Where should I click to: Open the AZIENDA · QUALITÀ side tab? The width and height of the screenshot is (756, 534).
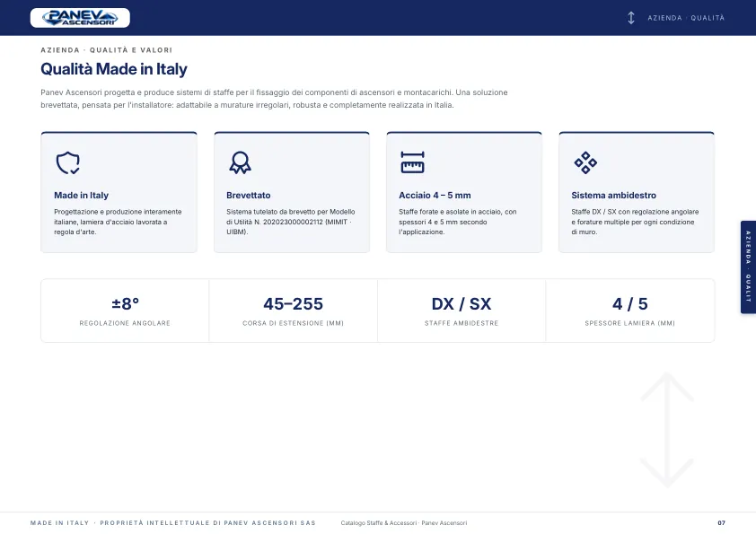point(748,267)
